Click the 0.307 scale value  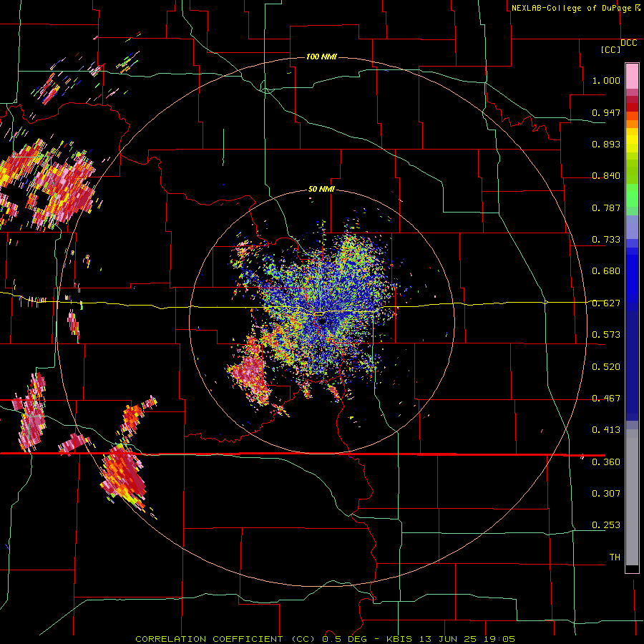click(x=606, y=494)
